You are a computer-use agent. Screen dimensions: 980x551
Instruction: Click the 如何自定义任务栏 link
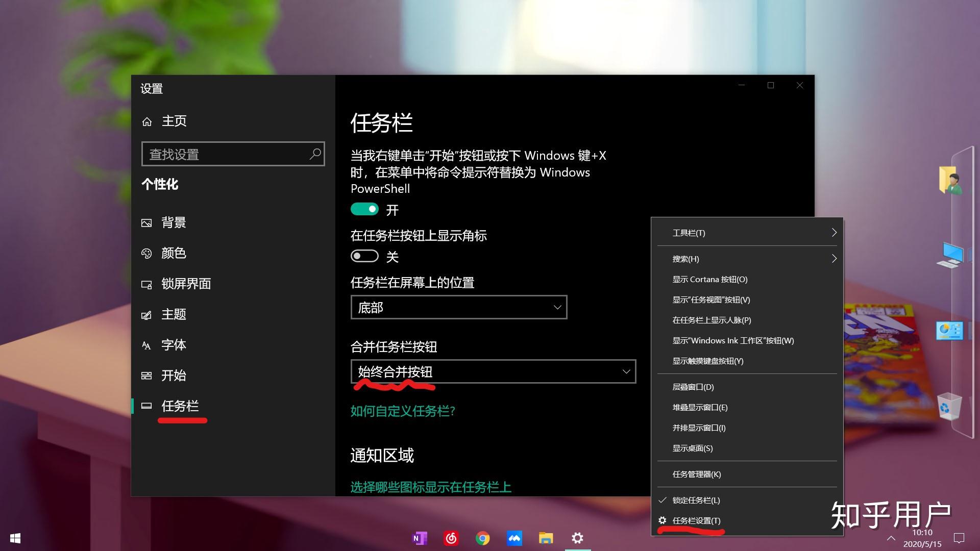[402, 411]
